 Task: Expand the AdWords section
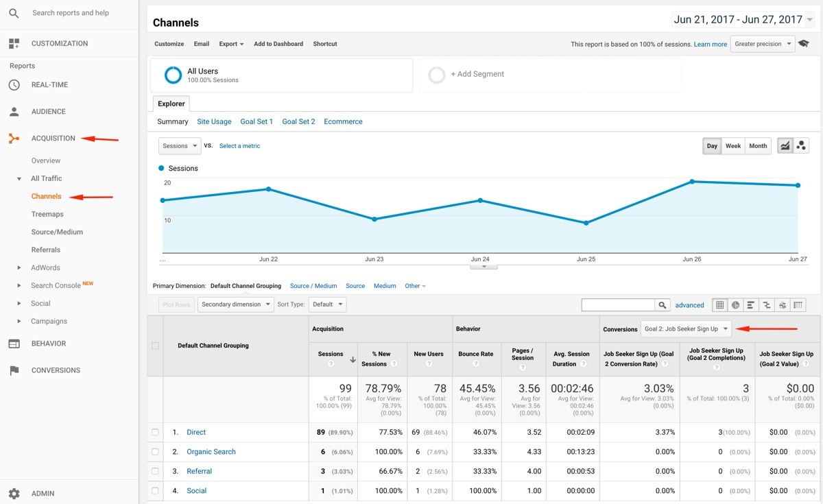(x=19, y=268)
